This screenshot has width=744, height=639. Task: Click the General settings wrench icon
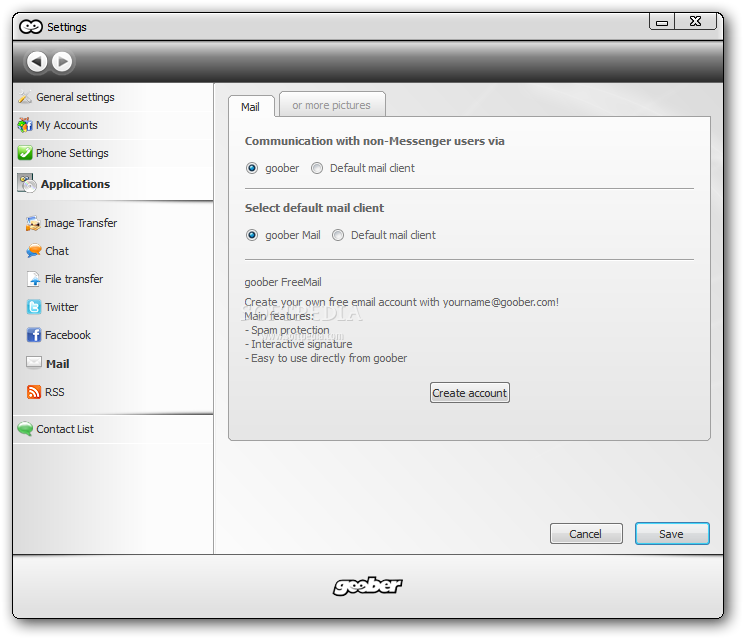(25, 97)
